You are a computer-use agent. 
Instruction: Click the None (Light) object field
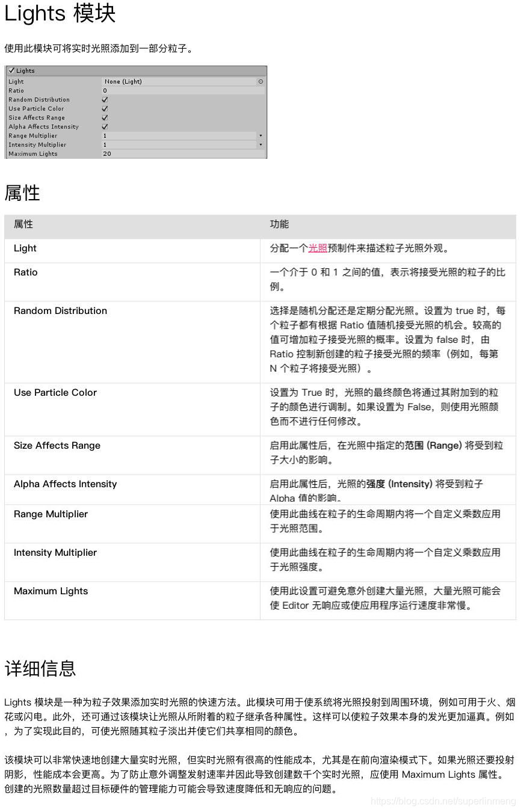pyautogui.click(x=179, y=81)
